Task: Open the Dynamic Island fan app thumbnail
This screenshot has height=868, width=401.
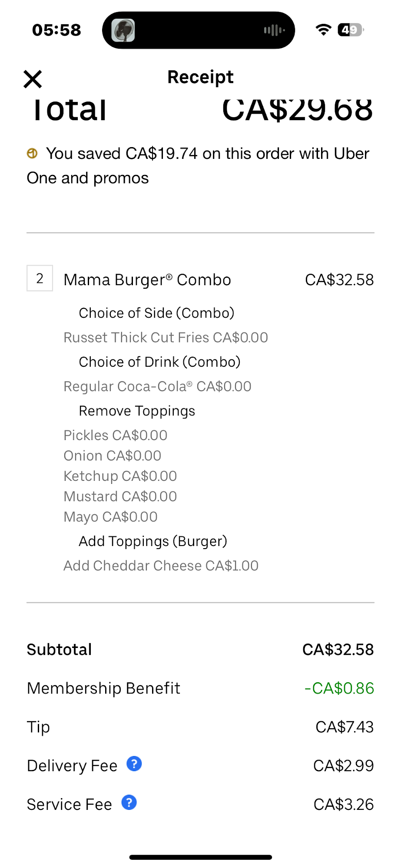Action: tap(123, 30)
